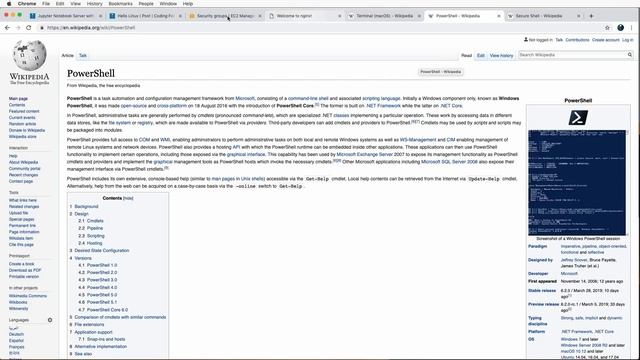Click the Wikipedia search magnifier icon
This screenshot has height=360, width=640.
(630, 55)
